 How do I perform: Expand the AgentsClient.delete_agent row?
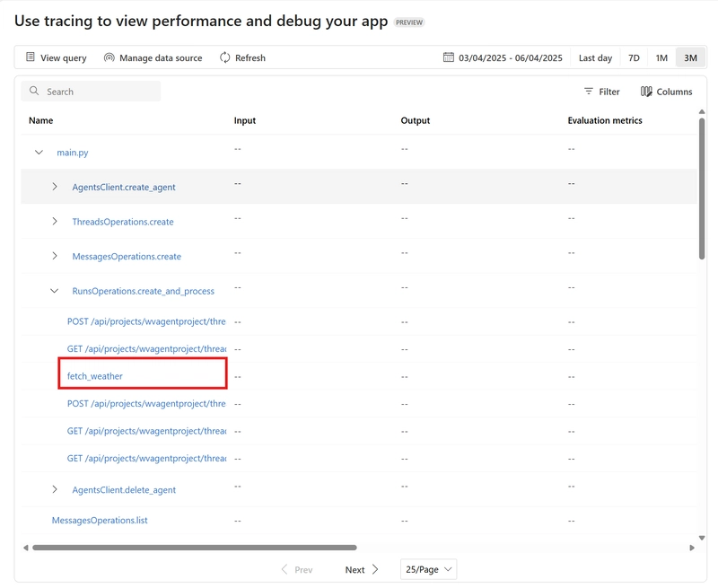pyautogui.click(x=55, y=489)
